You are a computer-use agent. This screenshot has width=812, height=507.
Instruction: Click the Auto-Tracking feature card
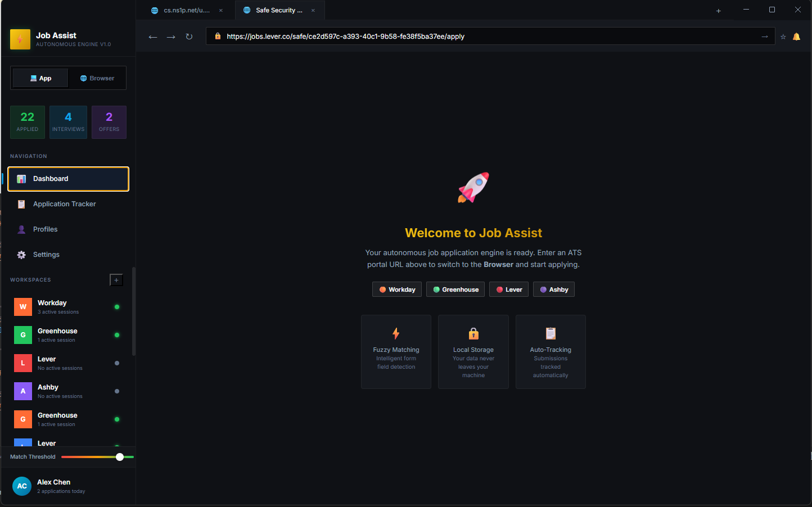551,352
